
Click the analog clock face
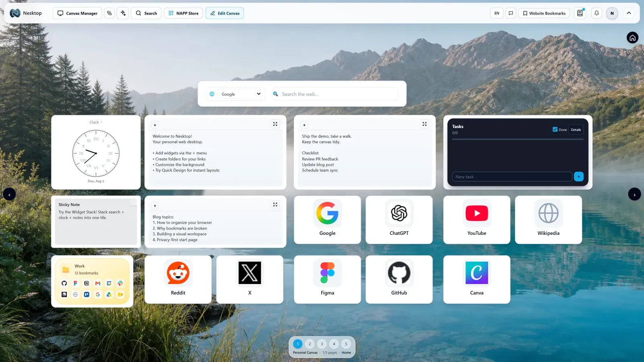pos(96,153)
